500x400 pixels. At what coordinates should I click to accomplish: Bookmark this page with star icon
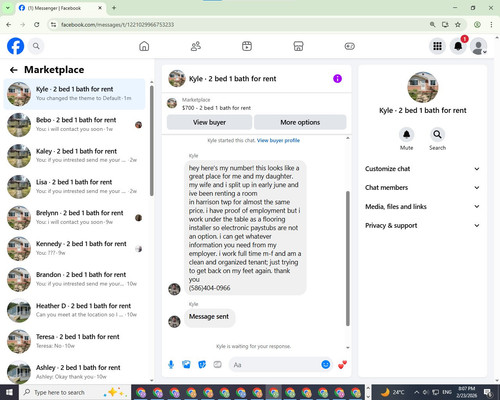click(458, 25)
